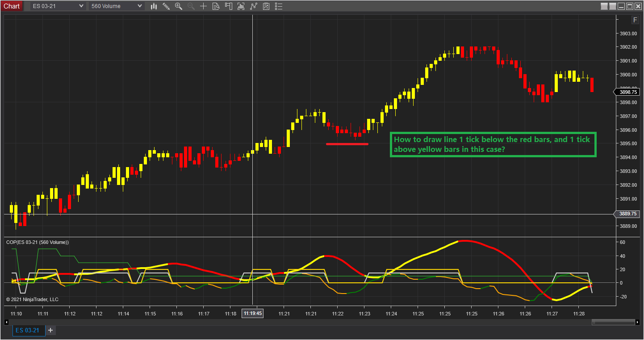Open the Indicators window icon
The width and height of the screenshot is (644, 340).
pyautogui.click(x=241, y=6)
